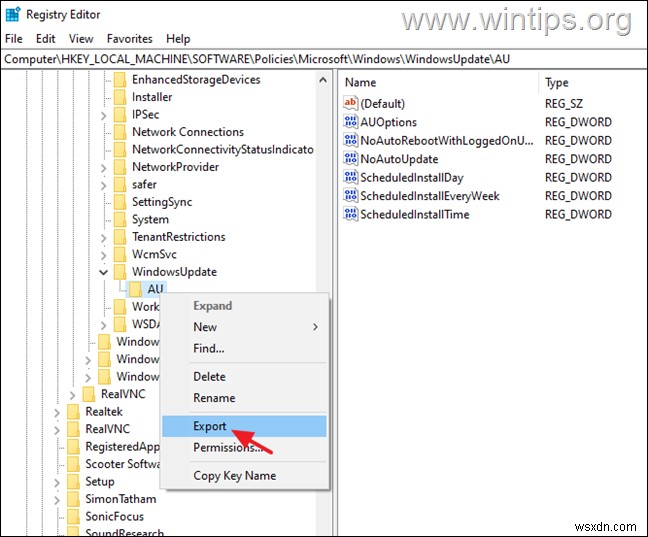
Task: Click the SimonTatham folder icon
Action: coord(73,499)
